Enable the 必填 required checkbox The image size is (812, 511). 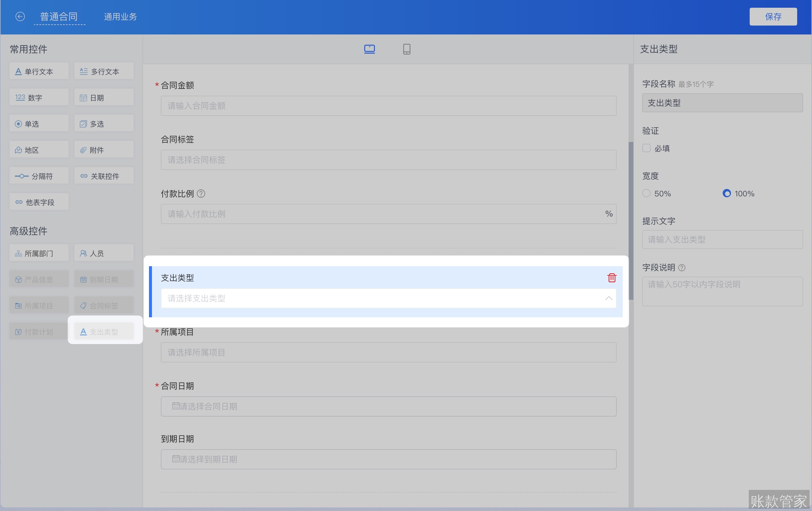pos(646,148)
